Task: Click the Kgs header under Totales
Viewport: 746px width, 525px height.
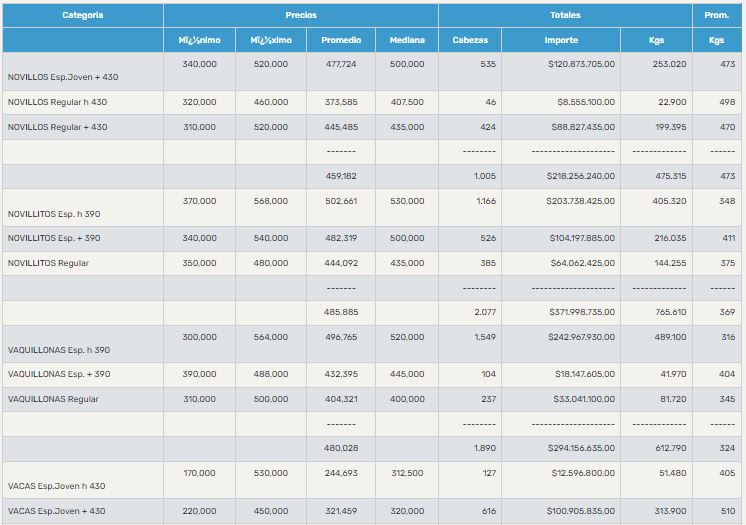Action: point(657,40)
